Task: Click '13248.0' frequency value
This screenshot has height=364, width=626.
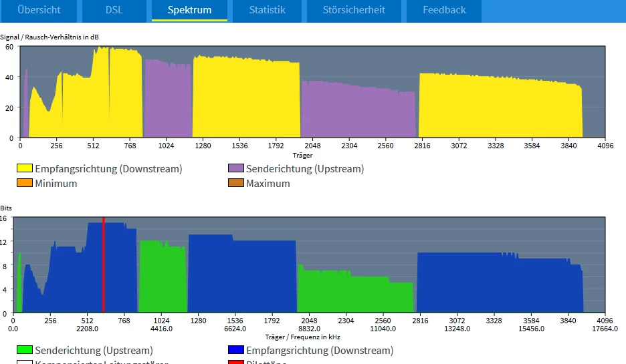Action: pyautogui.click(x=457, y=329)
